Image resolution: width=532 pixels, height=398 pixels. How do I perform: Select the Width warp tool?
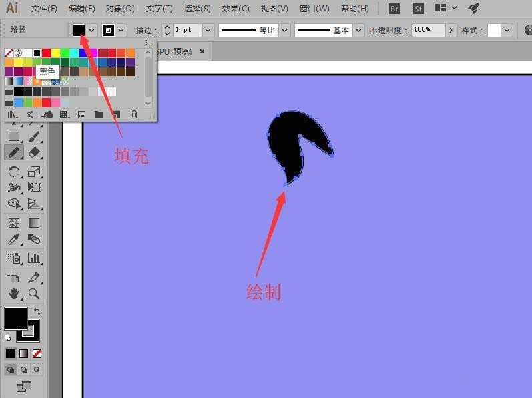click(x=13, y=187)
